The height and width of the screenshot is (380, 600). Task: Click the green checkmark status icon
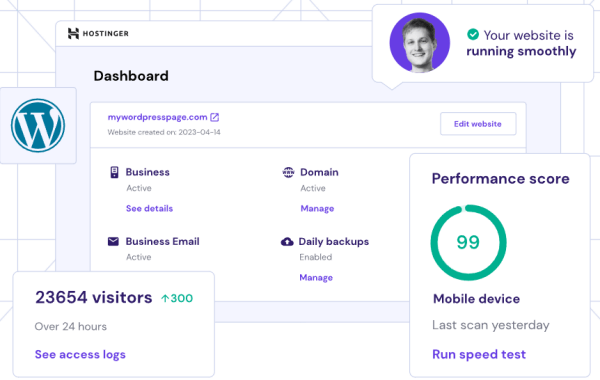(x=473, y=34)
